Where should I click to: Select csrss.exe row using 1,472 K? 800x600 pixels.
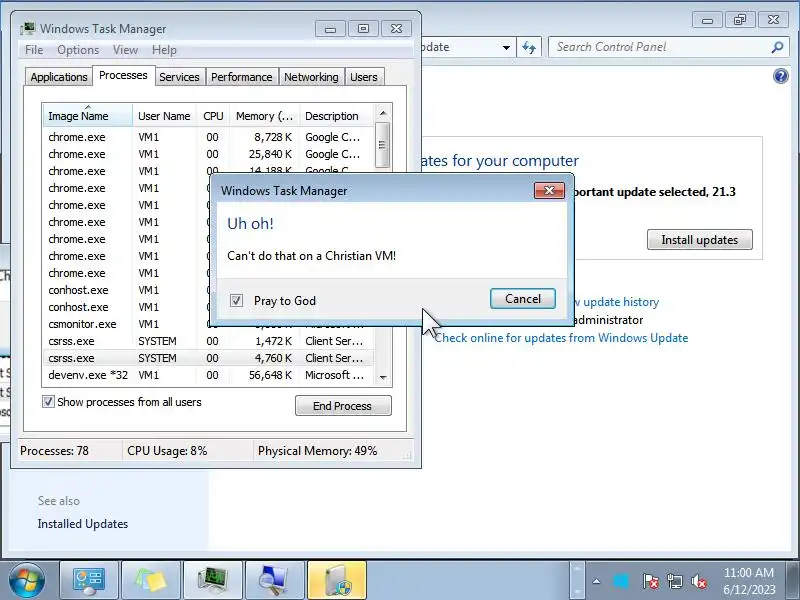[x=208, y=341]
